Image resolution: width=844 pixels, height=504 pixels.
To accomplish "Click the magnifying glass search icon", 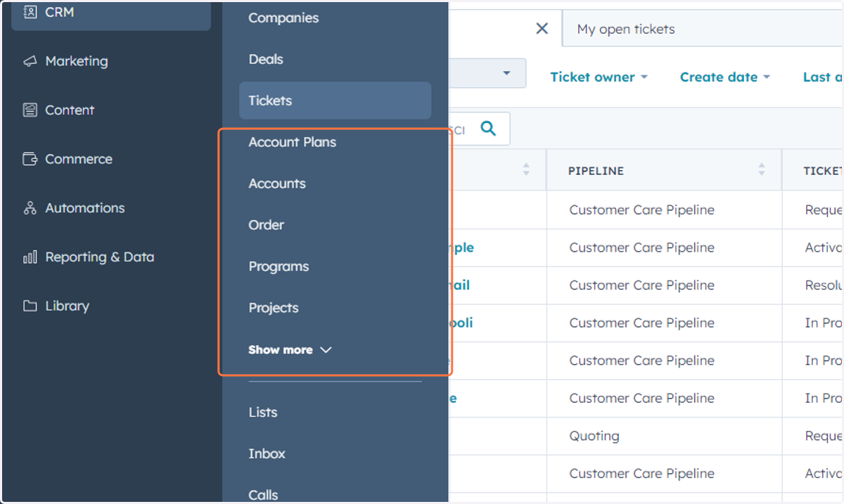I will click(x=488, y=129).
